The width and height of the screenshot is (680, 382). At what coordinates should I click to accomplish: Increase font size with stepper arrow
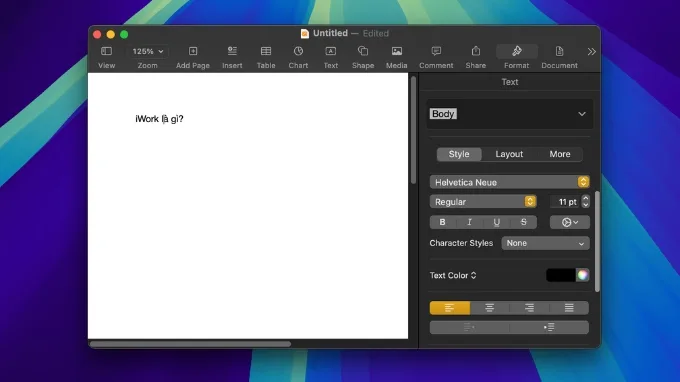585,198
